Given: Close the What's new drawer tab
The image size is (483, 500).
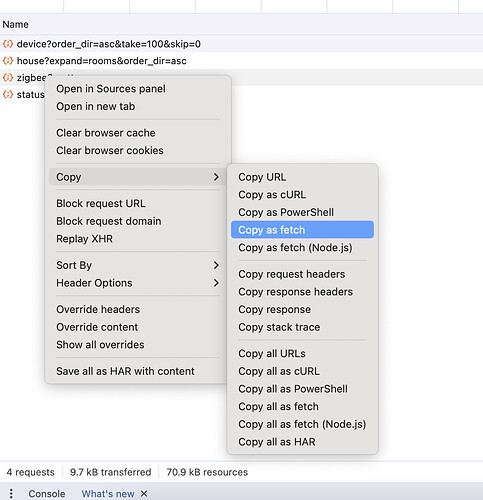Looking at the screenshot, I should [x=144, y=493].
